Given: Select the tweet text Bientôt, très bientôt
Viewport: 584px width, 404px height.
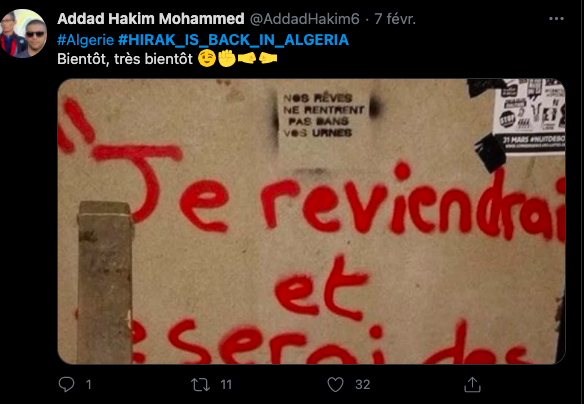Looking at the screenshot, I should tap(125, 59).
